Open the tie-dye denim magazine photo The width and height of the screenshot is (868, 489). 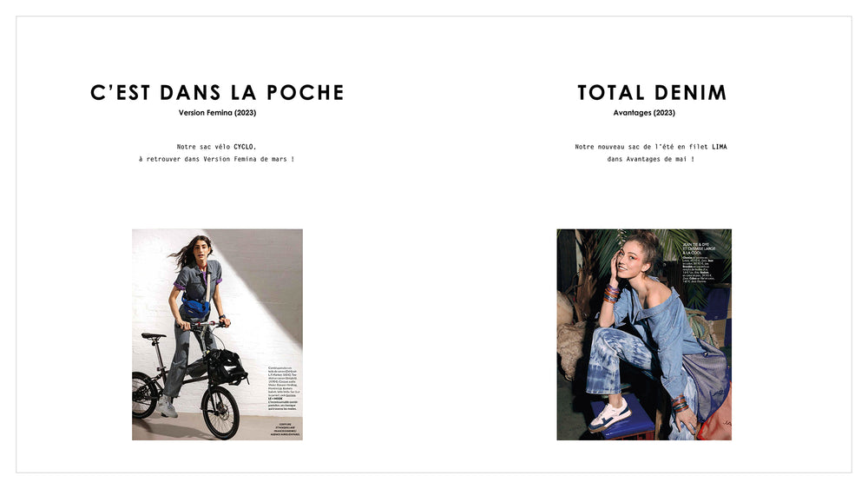[x=644, y=334]
